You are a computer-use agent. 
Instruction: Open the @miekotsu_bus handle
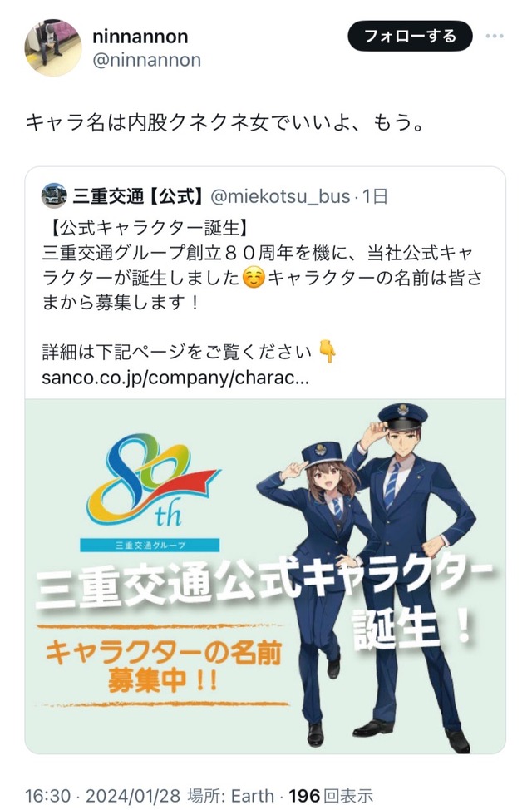point(280,197)
